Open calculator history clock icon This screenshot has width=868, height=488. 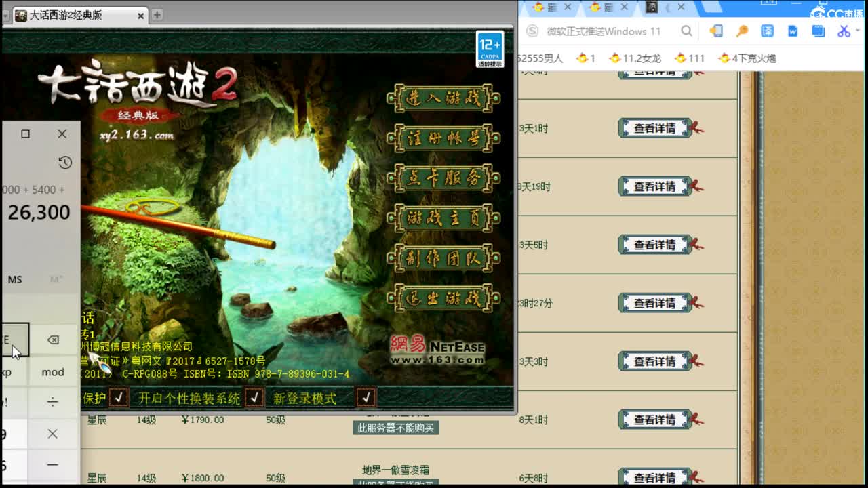[x=65, y=162]
